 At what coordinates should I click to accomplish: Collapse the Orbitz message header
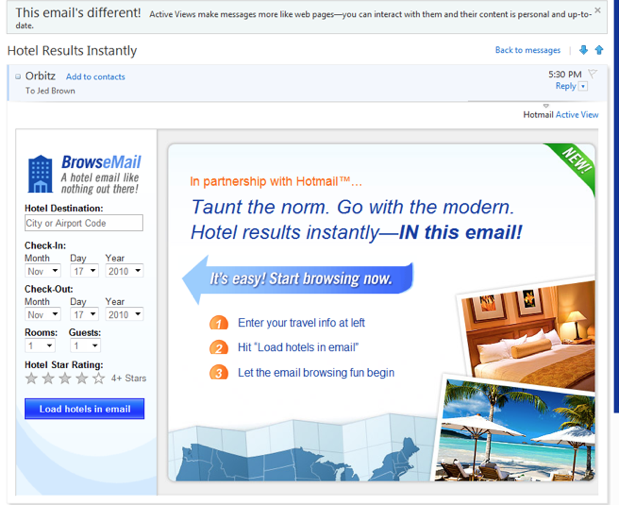tap(18, 77)
